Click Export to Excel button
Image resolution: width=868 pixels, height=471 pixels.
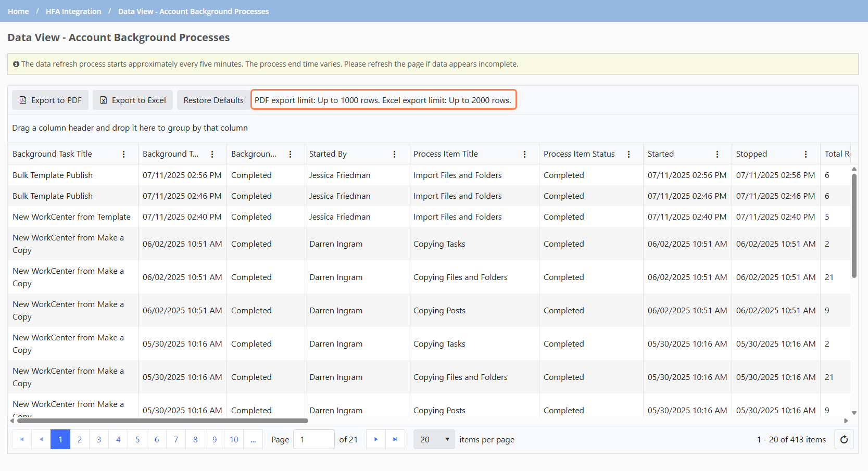133,100
